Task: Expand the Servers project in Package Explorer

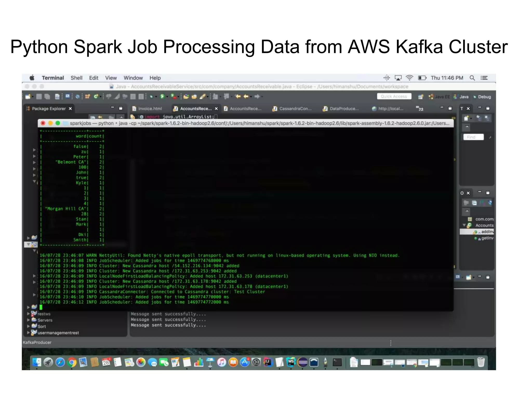Action: pos(28,320)
